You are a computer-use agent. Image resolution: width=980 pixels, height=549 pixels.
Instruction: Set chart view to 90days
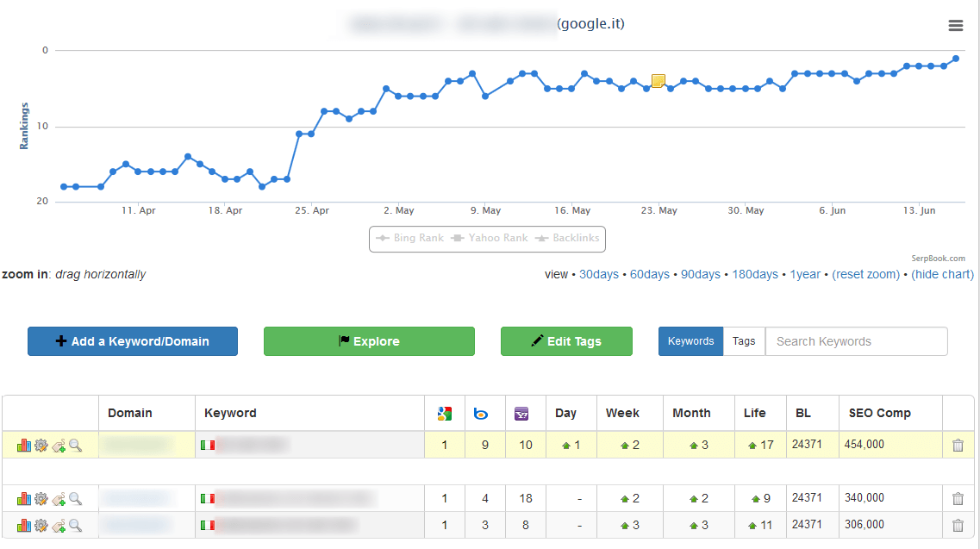(701, 274)
